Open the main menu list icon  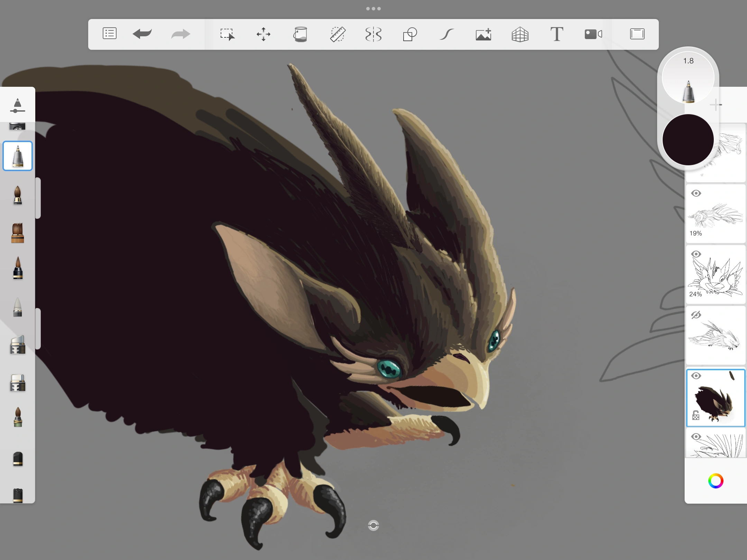(x=109, y=34)
